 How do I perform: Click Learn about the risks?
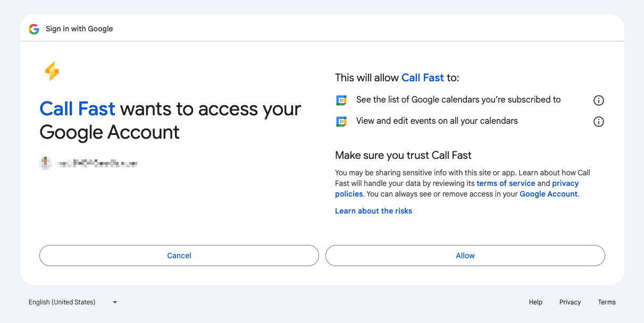373,211
